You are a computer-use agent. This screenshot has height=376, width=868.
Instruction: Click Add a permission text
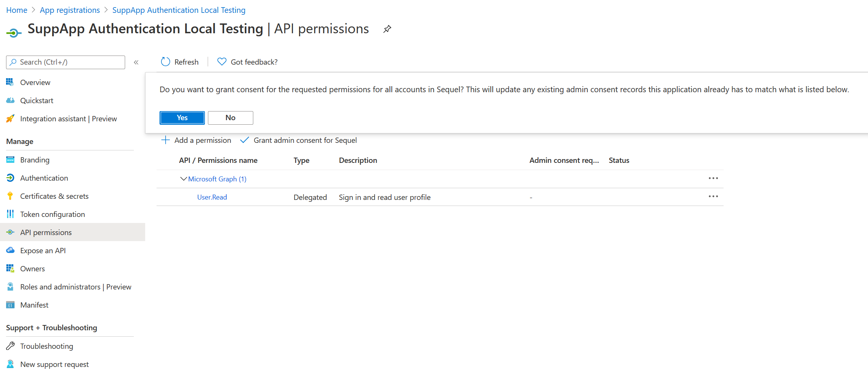coord(203,140)
